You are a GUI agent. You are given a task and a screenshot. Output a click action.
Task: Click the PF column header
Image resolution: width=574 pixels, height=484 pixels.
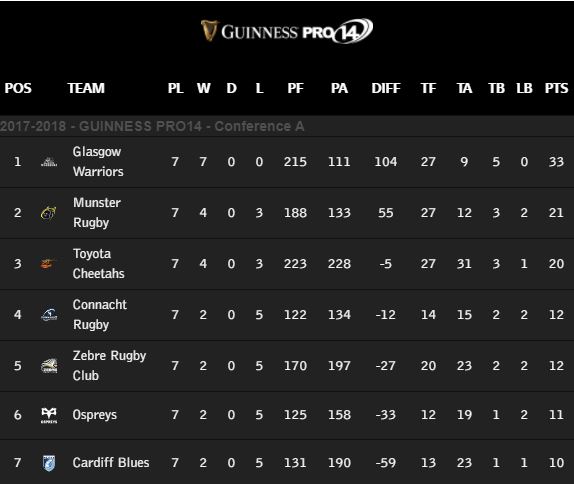(x=295, y=88)
